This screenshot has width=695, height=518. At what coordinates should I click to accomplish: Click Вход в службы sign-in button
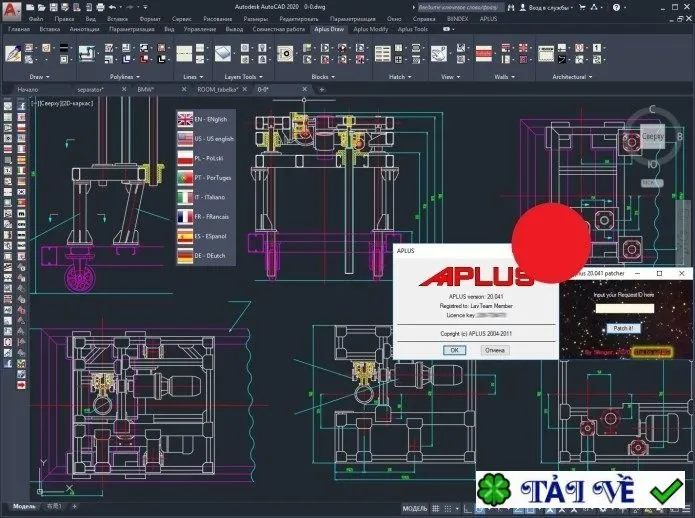click(x=545, y=7)
